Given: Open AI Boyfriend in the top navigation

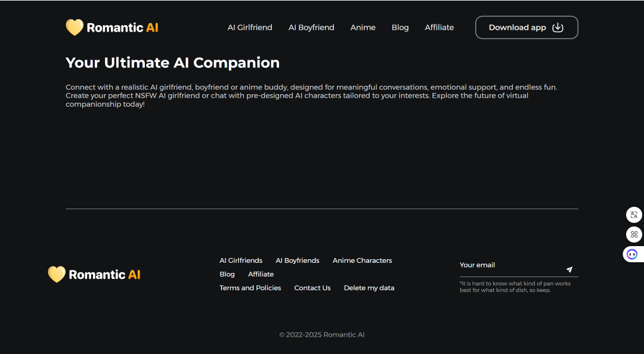Looking at the screenshot, I should point(311,27).
